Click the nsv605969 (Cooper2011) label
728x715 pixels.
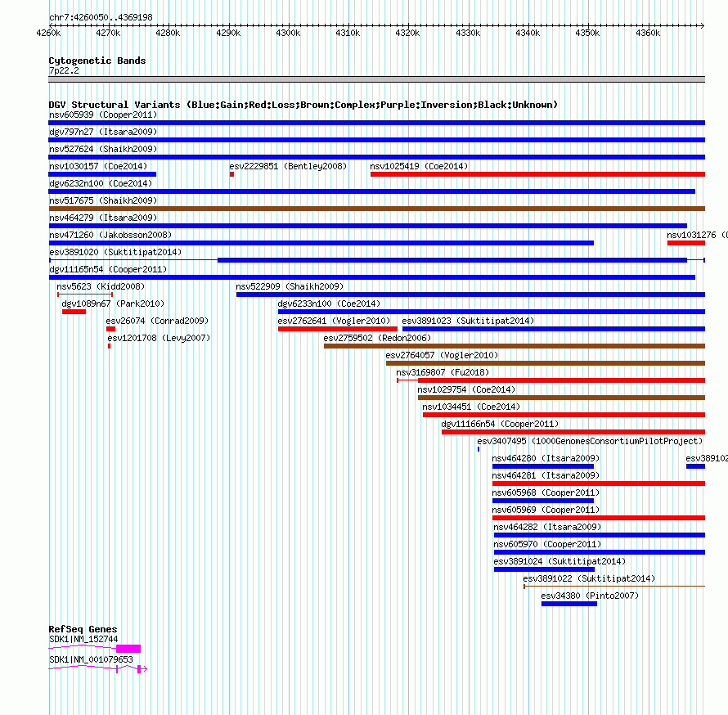pyautogui.click(x=546, y=510)
